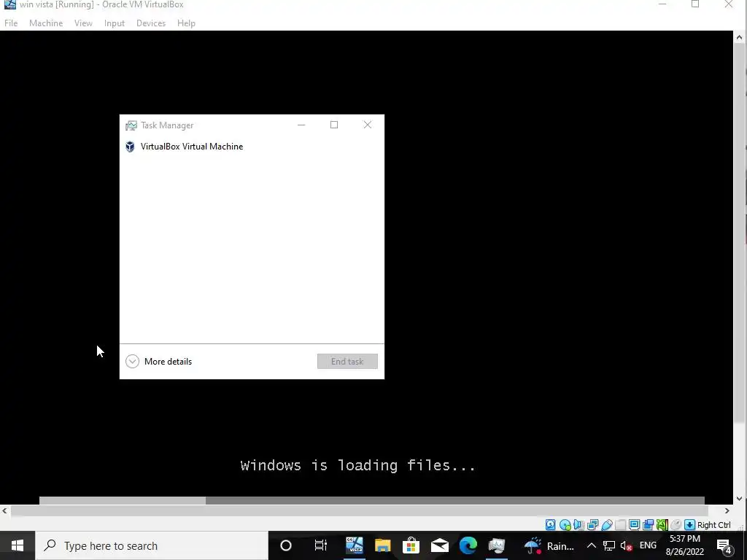
Task: Click the network tray icon
Action: (x=609, y=545)
